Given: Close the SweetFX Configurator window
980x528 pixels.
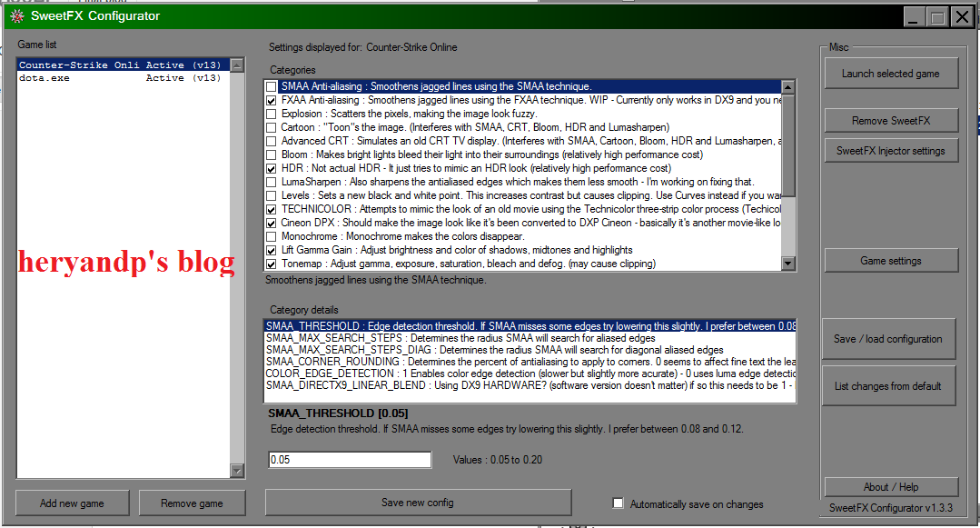Looking at the screenshot, I should pos(962,17).
